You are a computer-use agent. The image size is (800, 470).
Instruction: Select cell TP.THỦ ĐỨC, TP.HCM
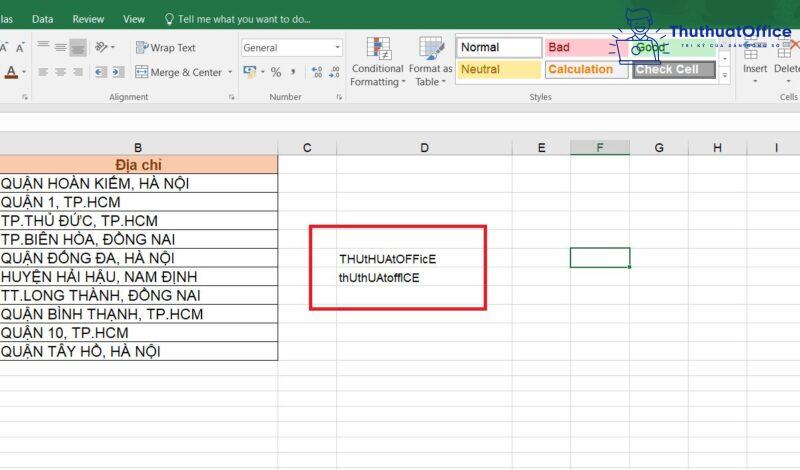click(138, 220)
